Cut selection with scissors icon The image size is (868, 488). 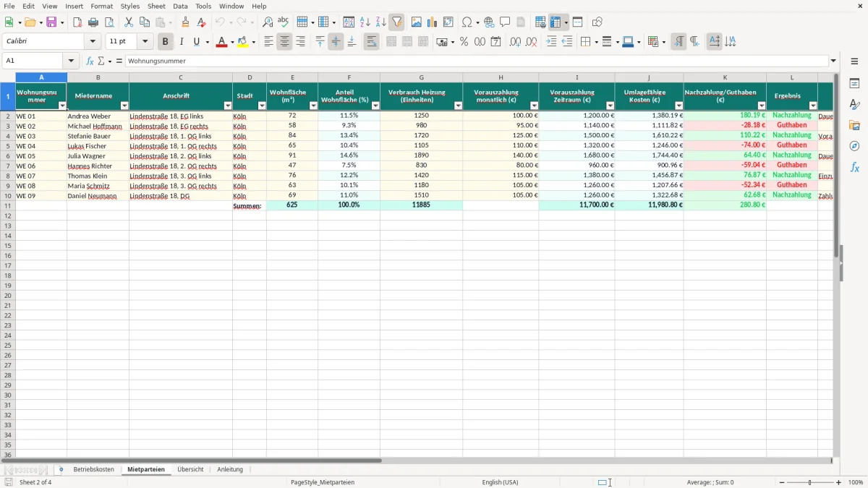pos(129,22)
